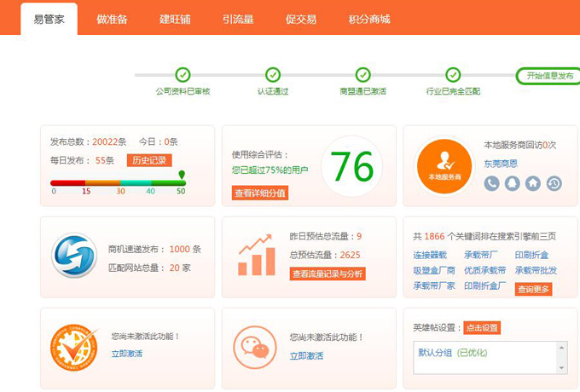The width and height of the screenshot is (580, 392).
Task: Click the clock history icon
Action: pyautogui.click(x=554, y=183)
